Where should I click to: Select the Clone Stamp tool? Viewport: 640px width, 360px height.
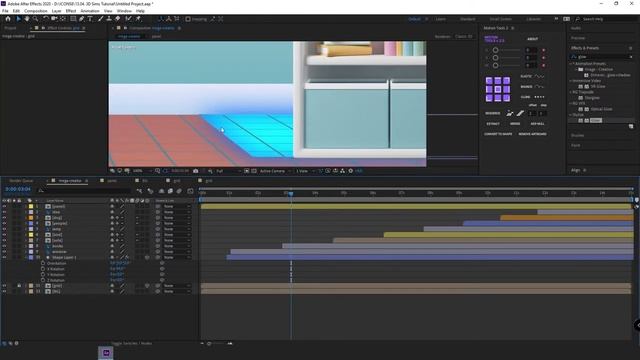coord(109,19)
